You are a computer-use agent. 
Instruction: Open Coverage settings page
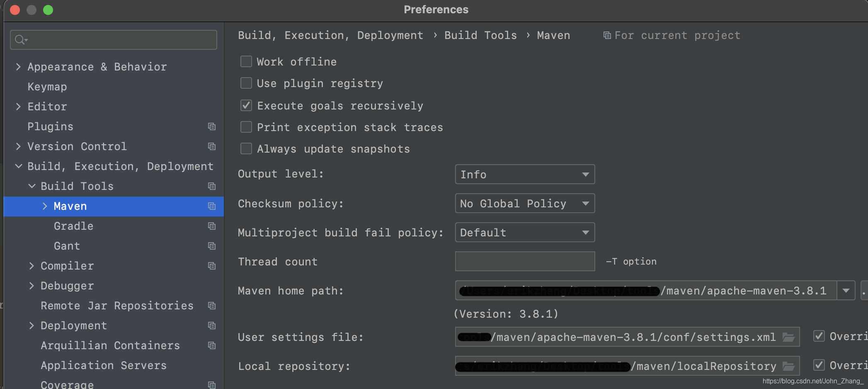coord(67,384)
